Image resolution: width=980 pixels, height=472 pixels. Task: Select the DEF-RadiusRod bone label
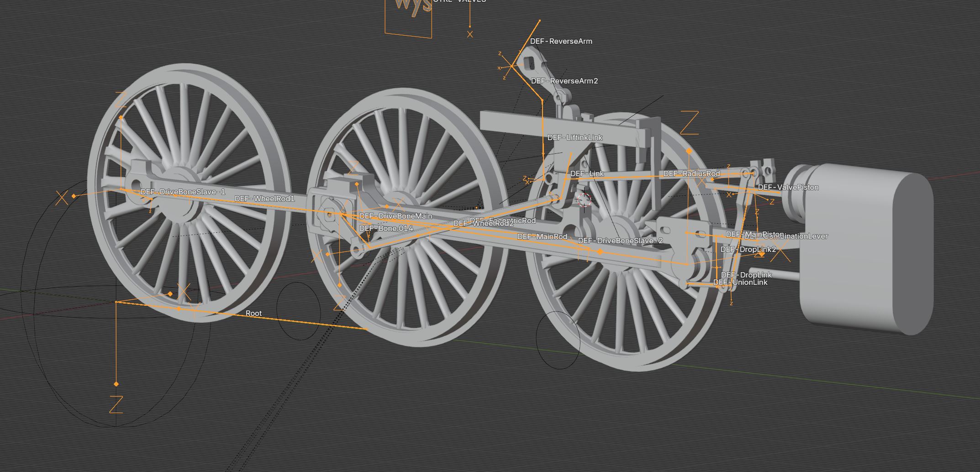691,173
